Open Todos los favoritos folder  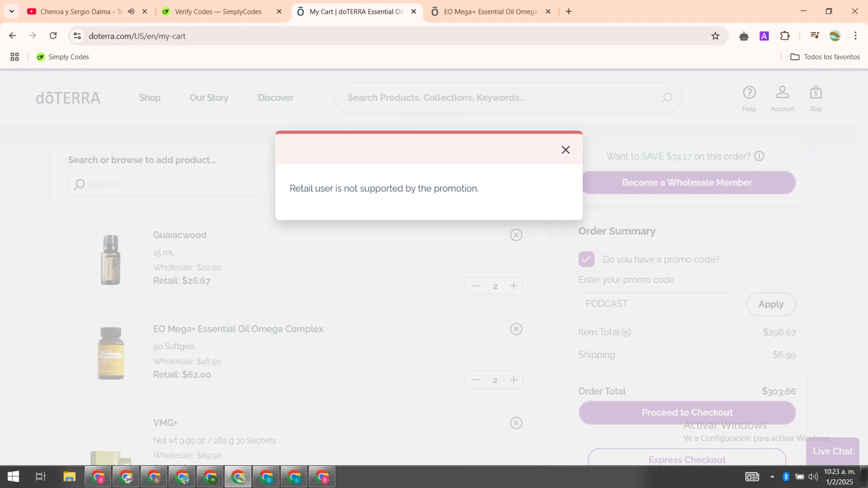825,57
